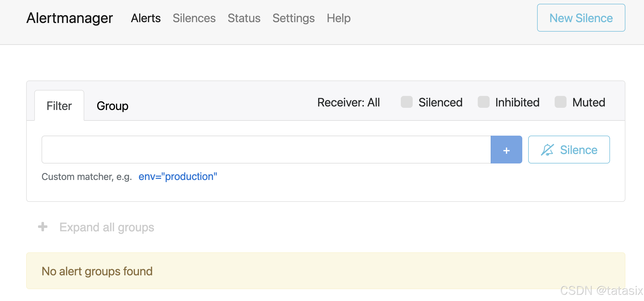Open the Silences page in navbar

pyautogui.click(x=194, y=18)
